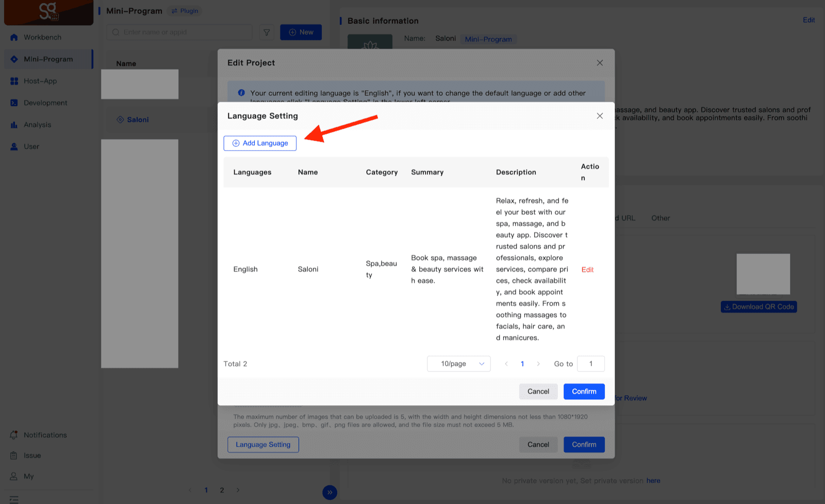Screen dimensions: 825x504
Task: Switch to the Plugin tab
Action: [x=185, y=11]
